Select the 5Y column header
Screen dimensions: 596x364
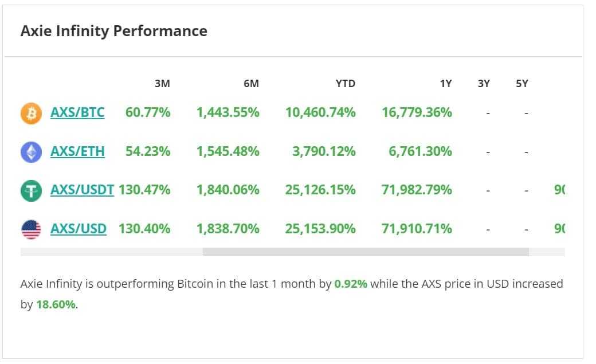tap(522, 84)
